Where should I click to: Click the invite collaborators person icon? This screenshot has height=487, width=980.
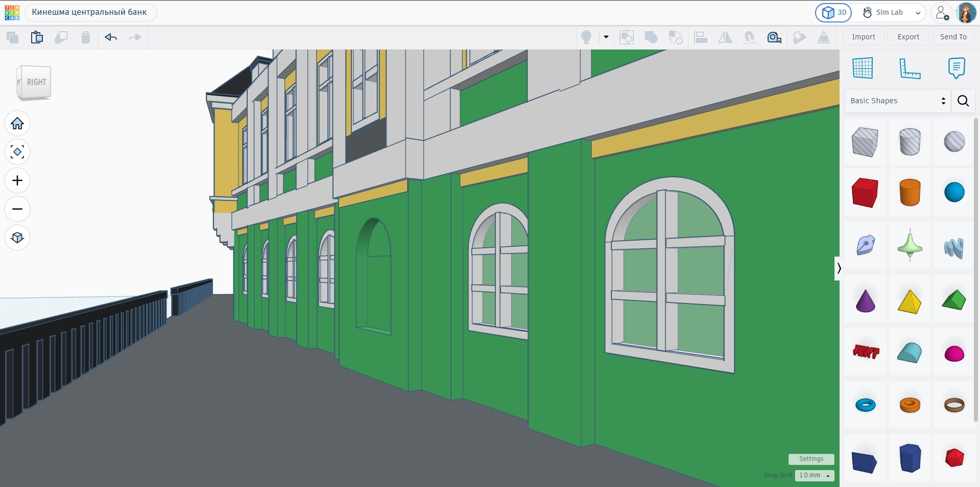point(942,13)
